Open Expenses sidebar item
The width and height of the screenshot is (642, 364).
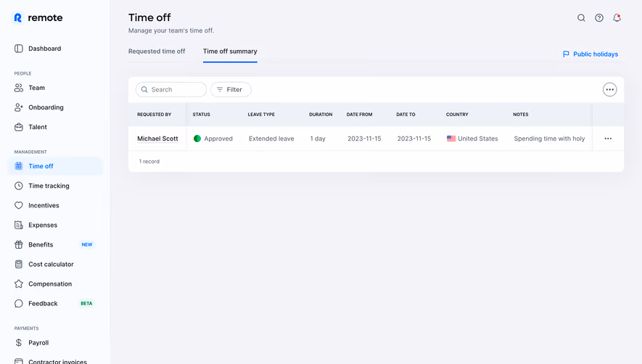coord(43,225)
